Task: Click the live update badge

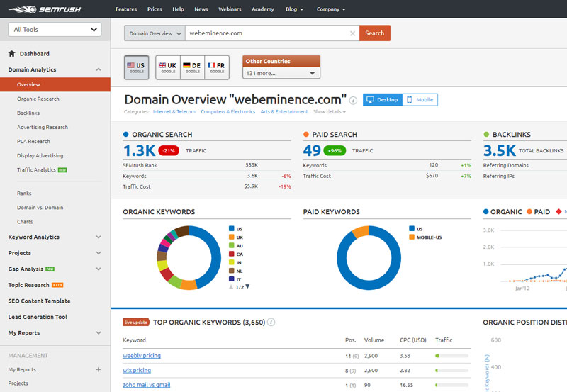Action: pyautogui.click(x=136, y=322)
